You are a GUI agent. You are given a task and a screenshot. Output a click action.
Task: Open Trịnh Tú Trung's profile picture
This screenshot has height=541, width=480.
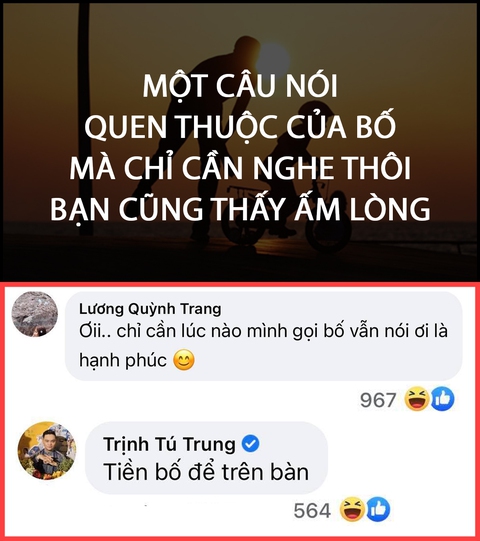tap(47, 451)
